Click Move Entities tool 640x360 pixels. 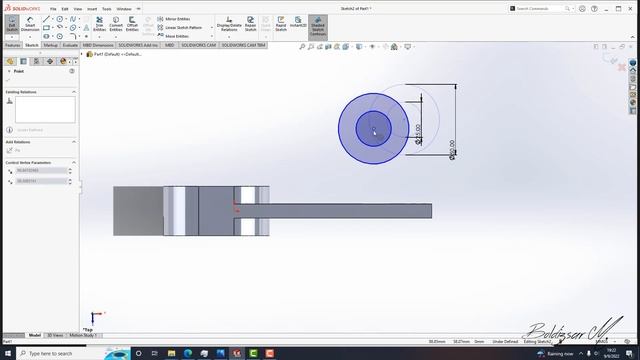(x=173, y=36)
